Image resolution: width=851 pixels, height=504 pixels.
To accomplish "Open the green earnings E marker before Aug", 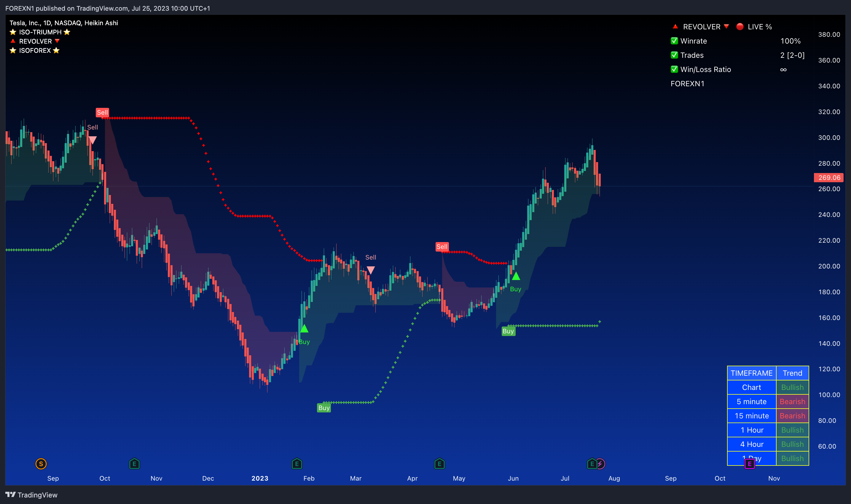I will [592, 464].
